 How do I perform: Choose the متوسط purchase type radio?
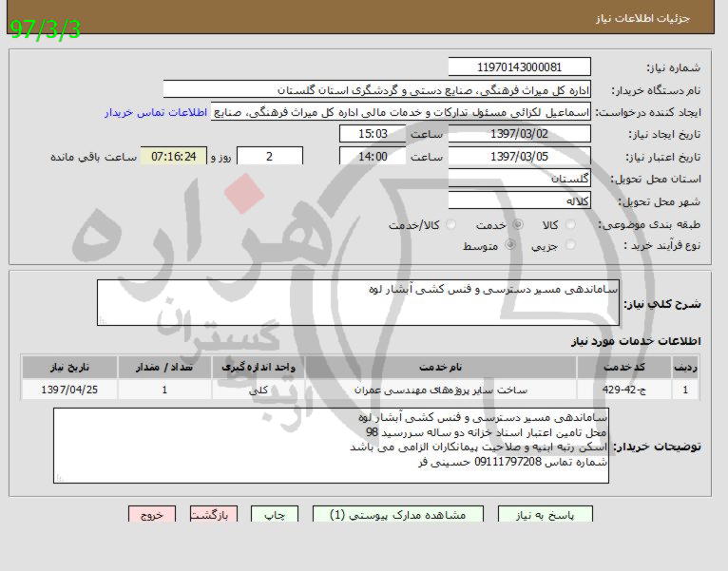pyautogui.click(x=509, y=245)
